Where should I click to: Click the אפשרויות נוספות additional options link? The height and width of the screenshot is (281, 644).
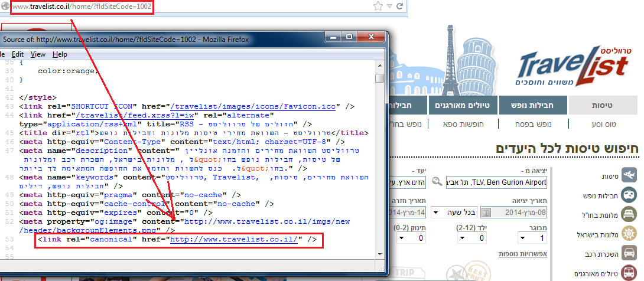click(523, 254)
